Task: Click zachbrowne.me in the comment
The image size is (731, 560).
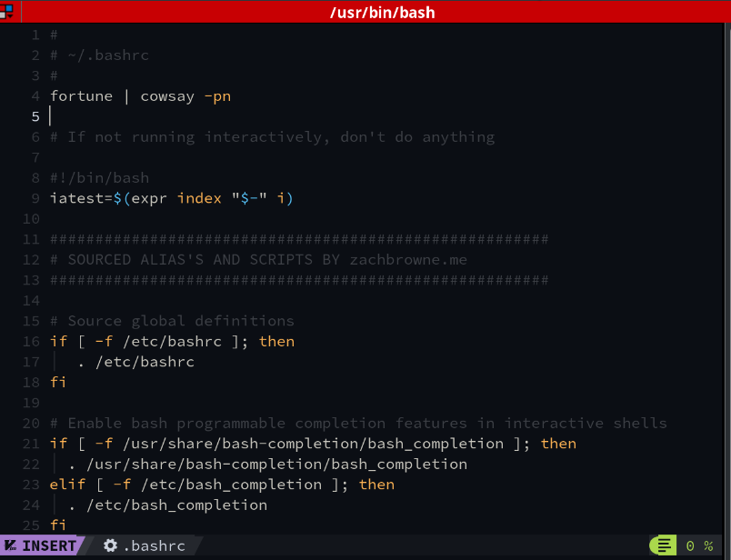Action: (x=408, y=260)
